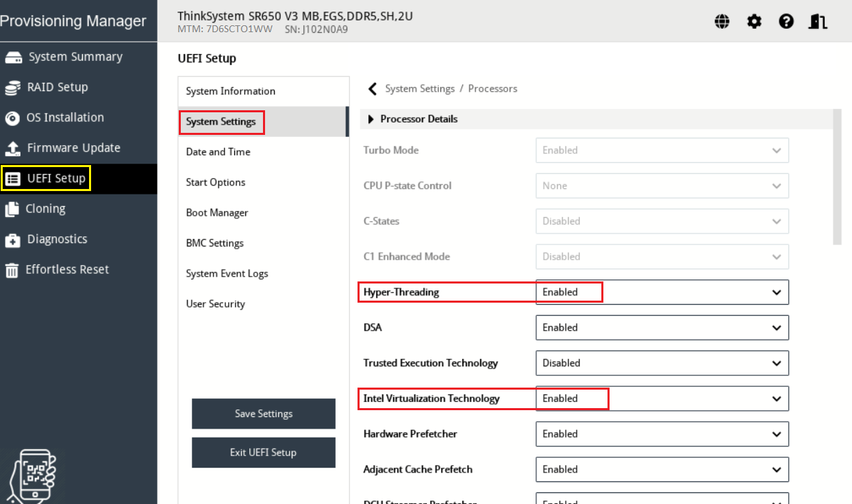
Task: Open BMC Settings in the UEFI menu
Action: coord(214,243)
